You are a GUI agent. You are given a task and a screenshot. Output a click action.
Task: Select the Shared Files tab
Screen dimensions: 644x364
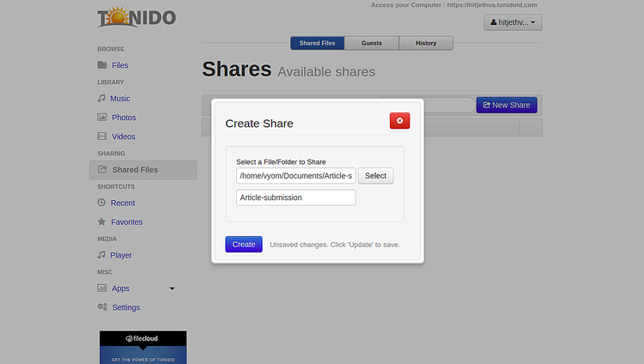click(x=317, y=43)
